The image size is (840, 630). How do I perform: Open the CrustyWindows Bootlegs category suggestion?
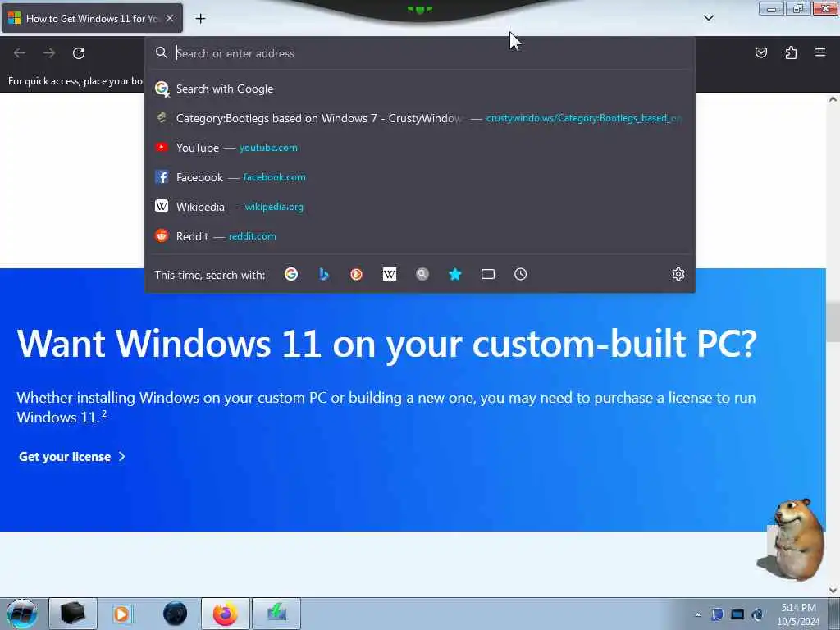pos(420,118)
